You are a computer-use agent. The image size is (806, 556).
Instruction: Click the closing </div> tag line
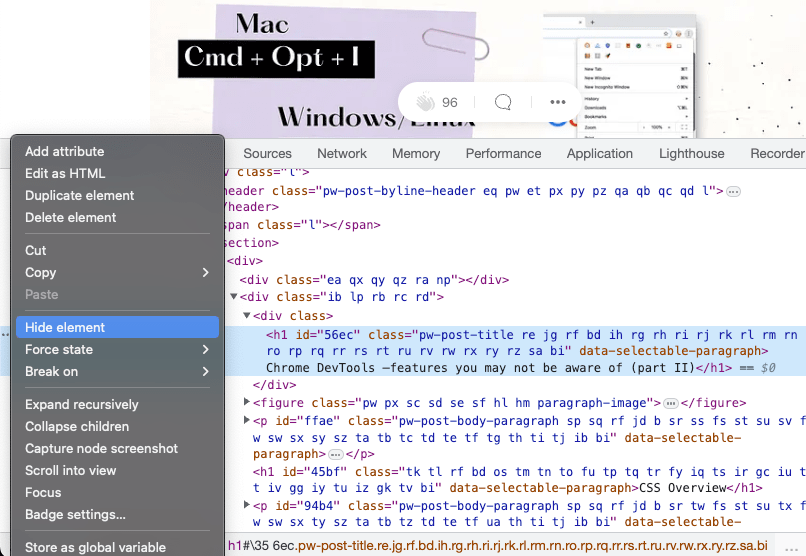pyautogui.click(x=274, y=385)
